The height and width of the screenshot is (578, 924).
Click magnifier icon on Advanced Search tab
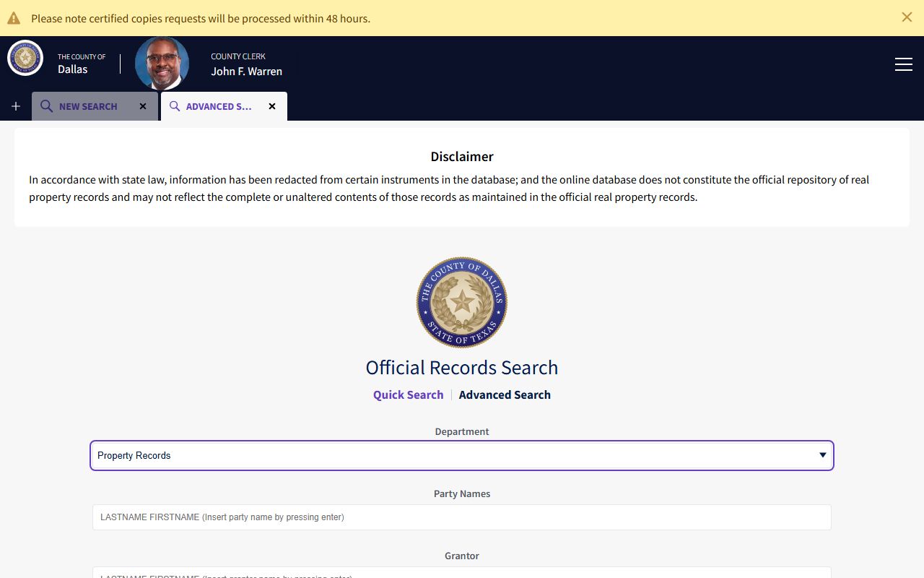pyautogui.click(x=175, y=106)
